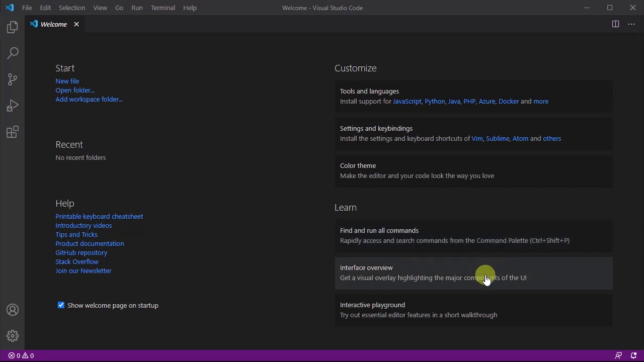
Task: Open GitHub repository link
Action: pos(81,252)
